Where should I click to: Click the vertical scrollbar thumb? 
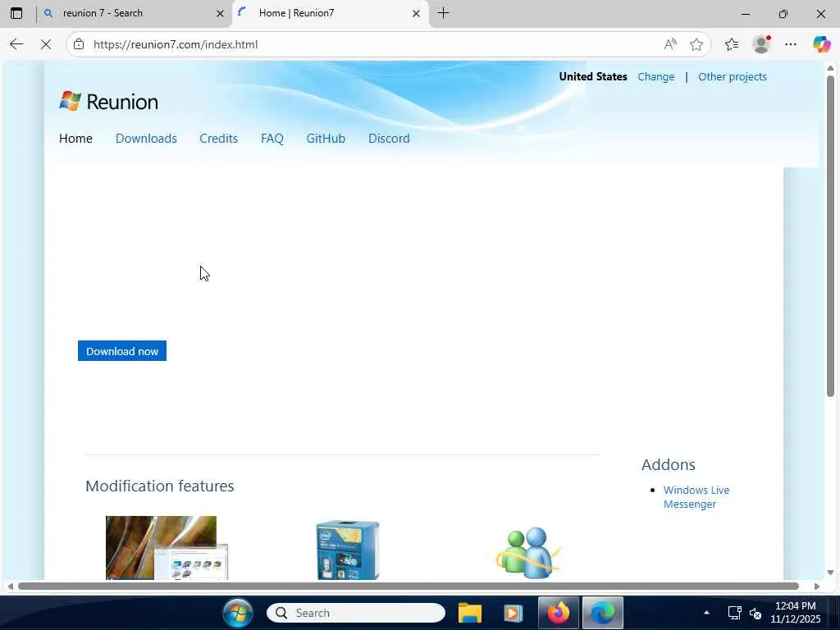pos(830,236)
